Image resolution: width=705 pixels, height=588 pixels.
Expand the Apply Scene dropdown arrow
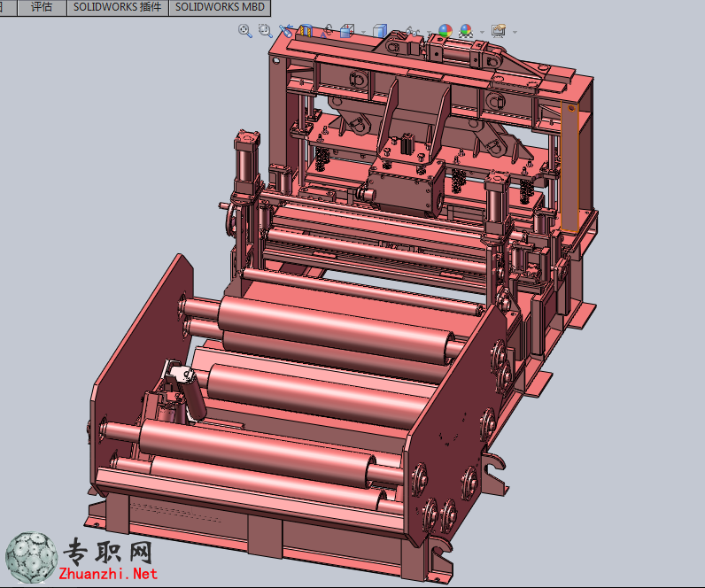pyautogui.click(x=482, y=33)
